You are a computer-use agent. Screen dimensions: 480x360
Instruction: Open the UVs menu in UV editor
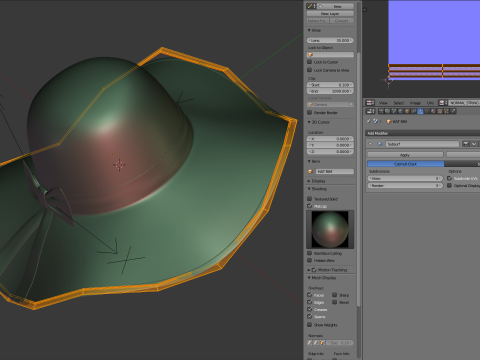[x=430, y=103]
